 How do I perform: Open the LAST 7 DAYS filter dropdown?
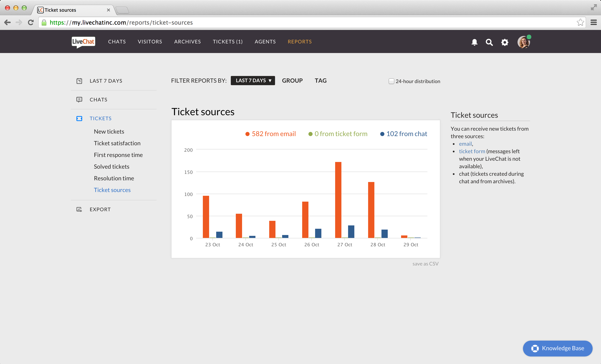coord(253,80)
